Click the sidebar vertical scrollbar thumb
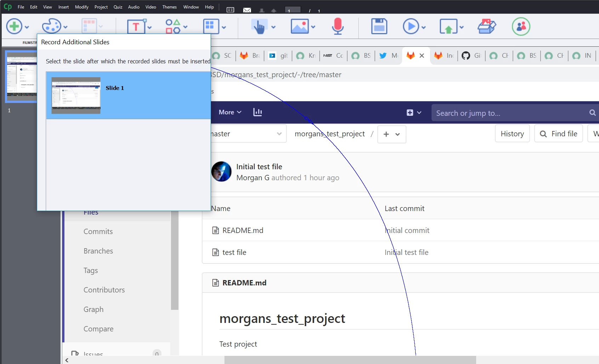Viewport: 599px width, 364px height. tap(175, 261)
